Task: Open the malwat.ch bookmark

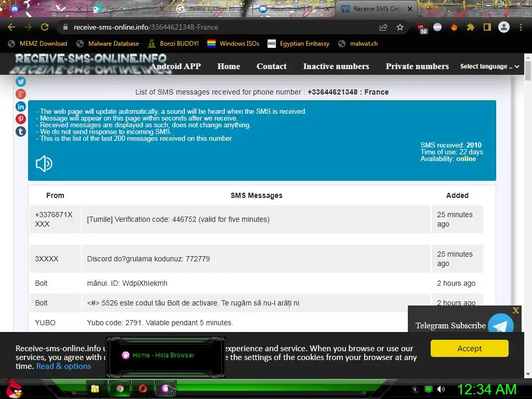Action: pyautogui.click(x=358, y=44)
